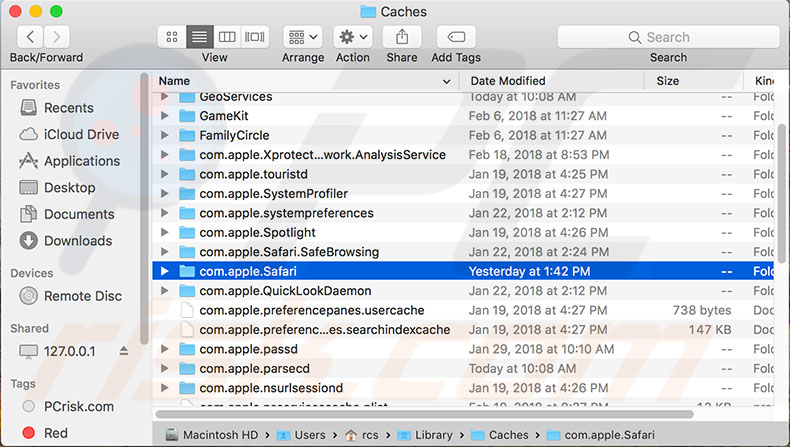Click the Share toolbar button
Viewport: 790px width, 447px height.
point(402,37)
